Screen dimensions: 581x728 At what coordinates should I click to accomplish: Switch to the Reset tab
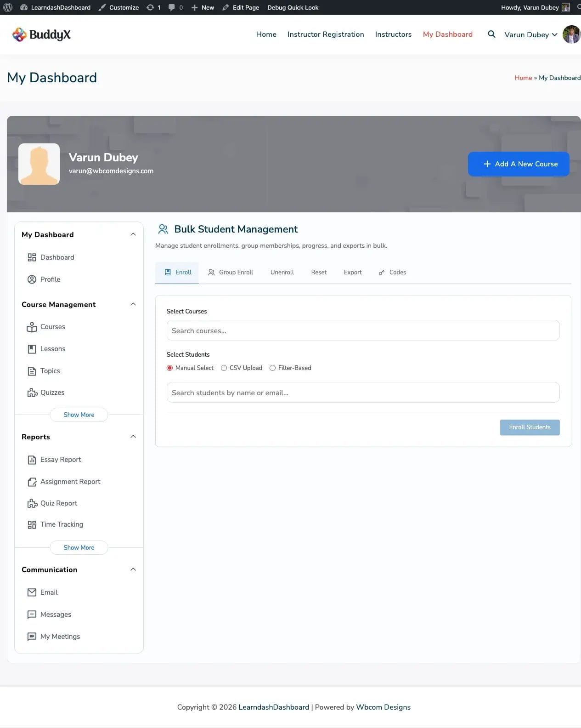[x=319, y=273]
